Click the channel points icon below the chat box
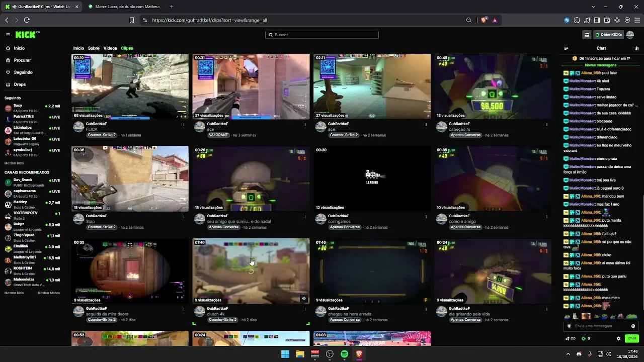The height and width of the screenshot is (362, 644). 570,338
